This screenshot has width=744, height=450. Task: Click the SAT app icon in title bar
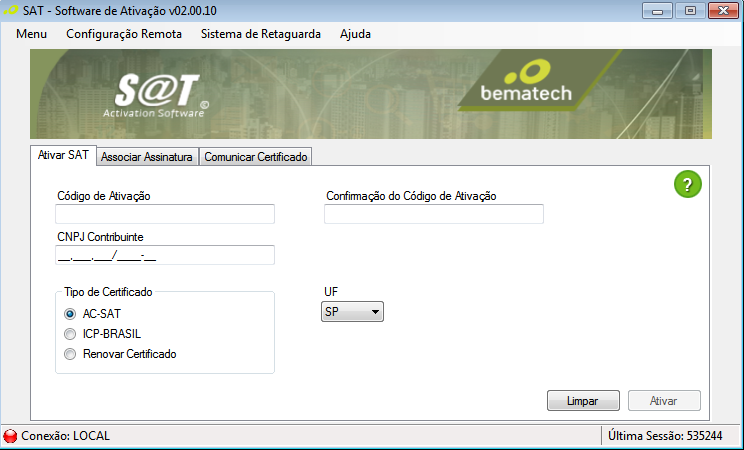[x=11, y=10]
